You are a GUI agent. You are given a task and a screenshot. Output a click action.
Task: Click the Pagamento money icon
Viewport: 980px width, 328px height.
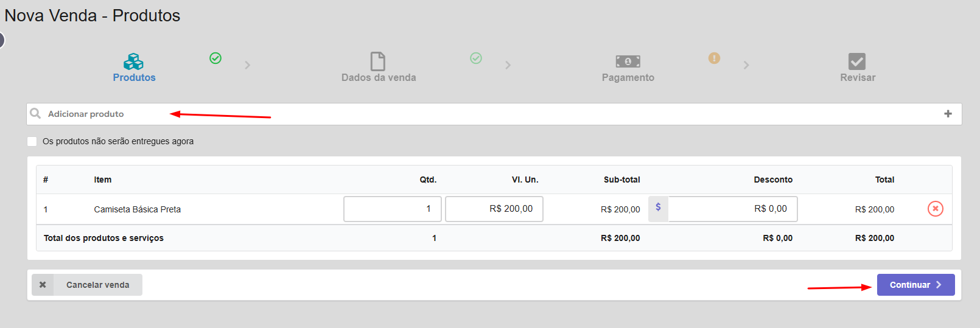(628, 61)
